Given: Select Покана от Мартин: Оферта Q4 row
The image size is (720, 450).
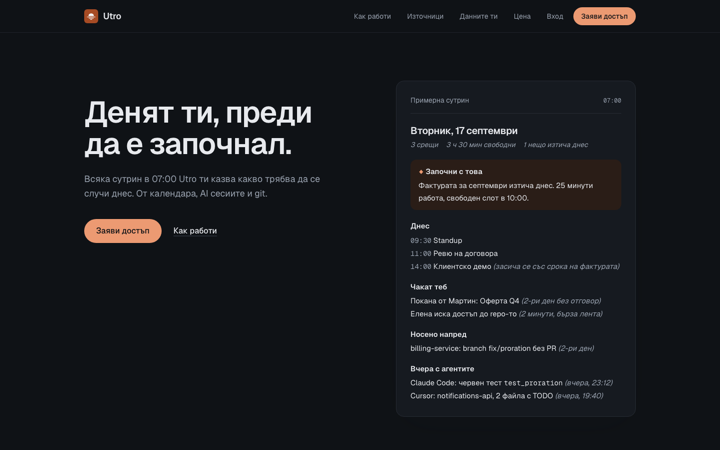Looking at the screenshot, I should [x=506, y=301].
